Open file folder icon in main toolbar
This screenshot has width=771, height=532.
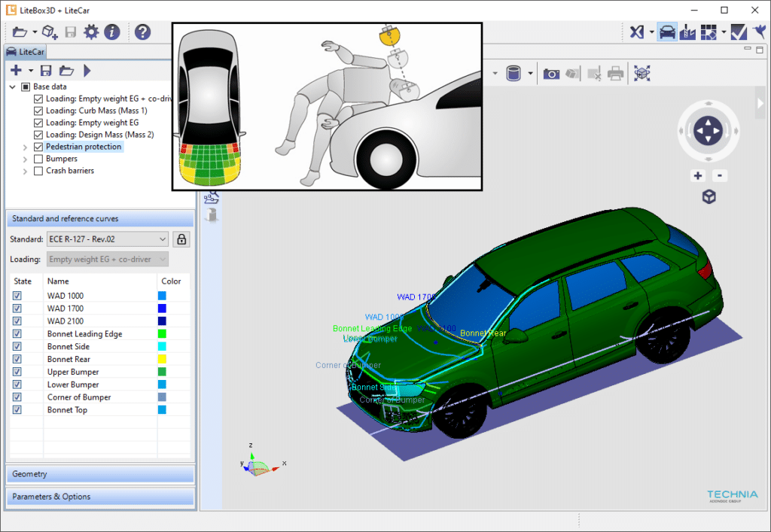pos(19,32)
